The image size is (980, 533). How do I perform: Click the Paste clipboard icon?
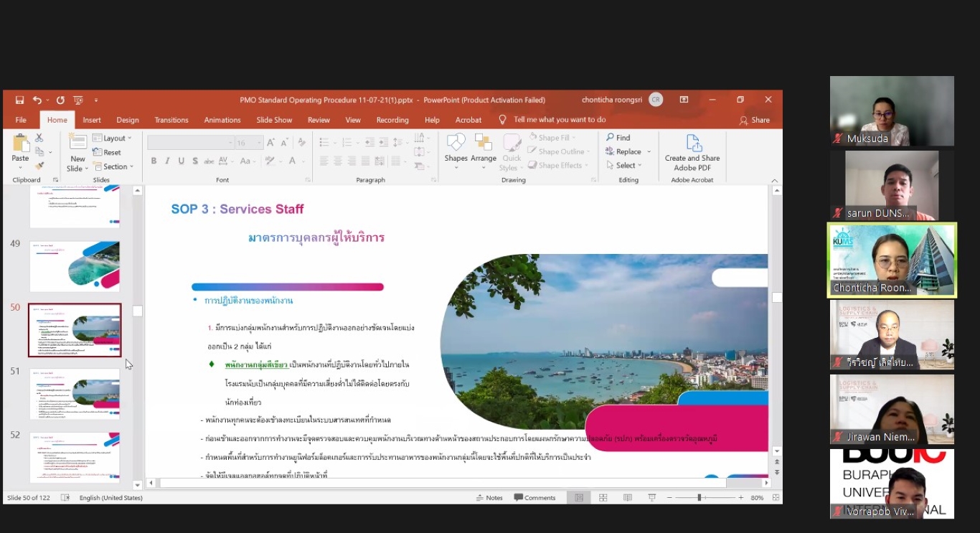(21, 143)
